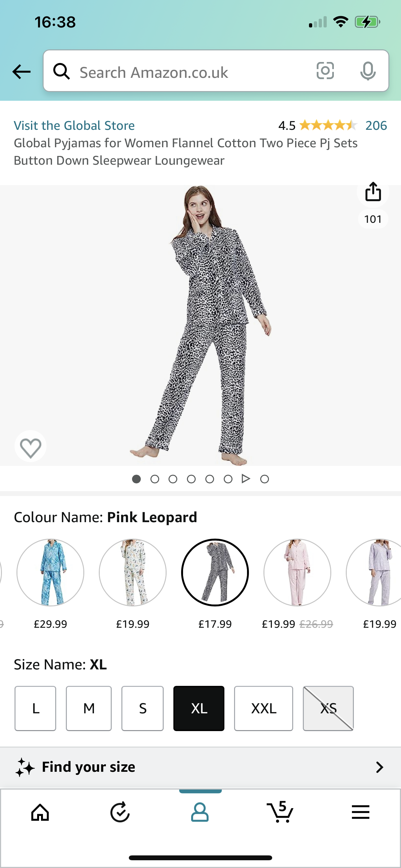Expand Find your size chevron
The height and width of the screenshot is (868, 401).
(x=379, y=767)
